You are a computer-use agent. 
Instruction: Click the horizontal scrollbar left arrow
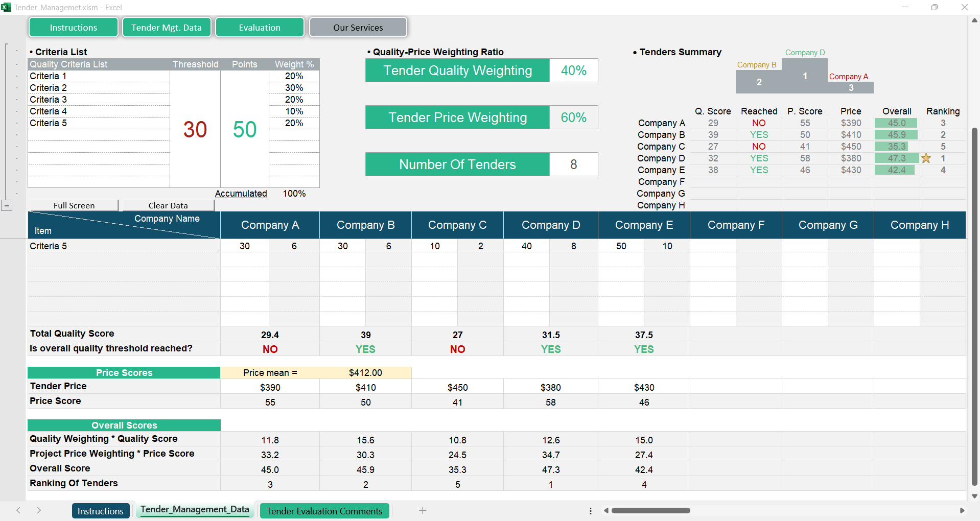pos(606,510)
